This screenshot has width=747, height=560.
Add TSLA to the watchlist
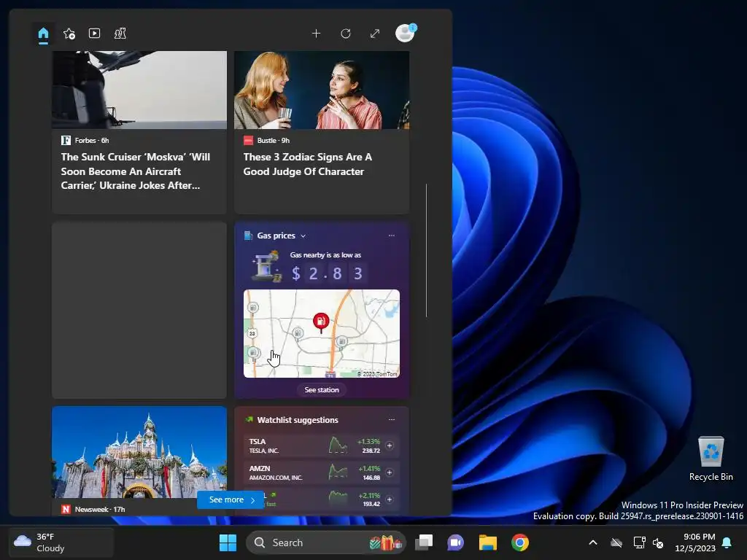(390, 446)
